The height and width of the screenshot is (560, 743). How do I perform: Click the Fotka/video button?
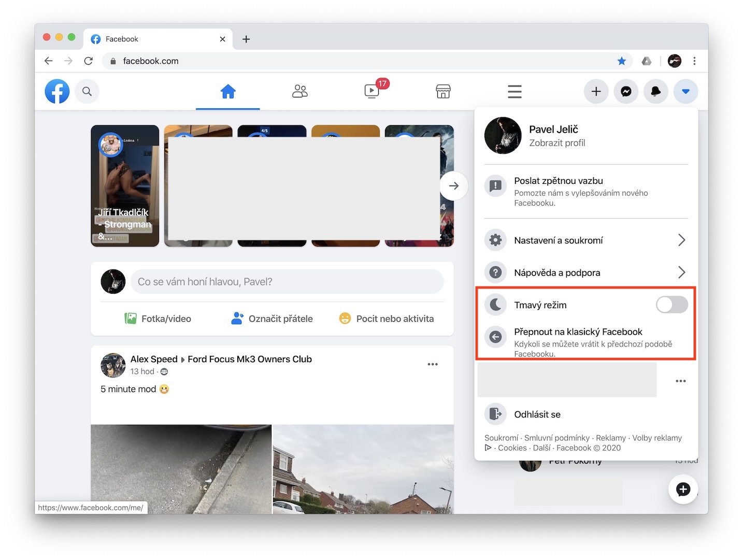158,319
